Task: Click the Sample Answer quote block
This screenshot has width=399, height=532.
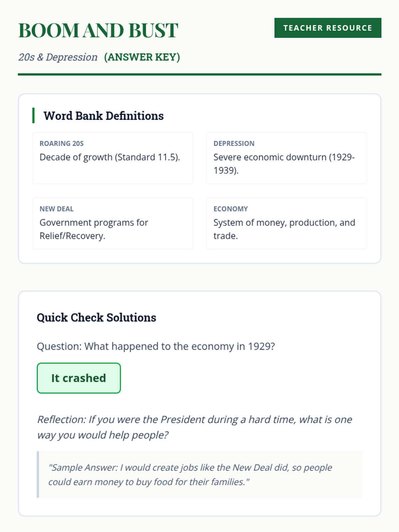Action: coord(199,474)
